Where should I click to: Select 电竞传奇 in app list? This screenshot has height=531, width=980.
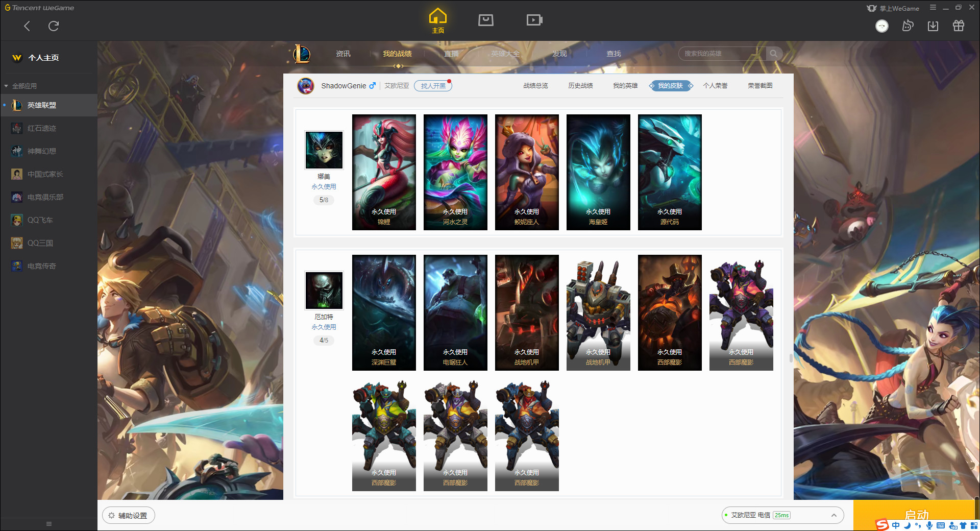pyautogui.click(x=48, y=266)
